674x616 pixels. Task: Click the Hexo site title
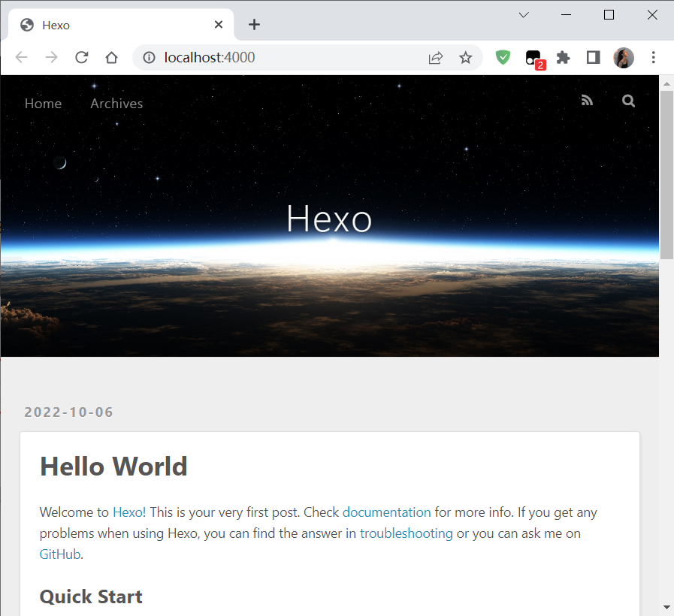tap(329, 219)
